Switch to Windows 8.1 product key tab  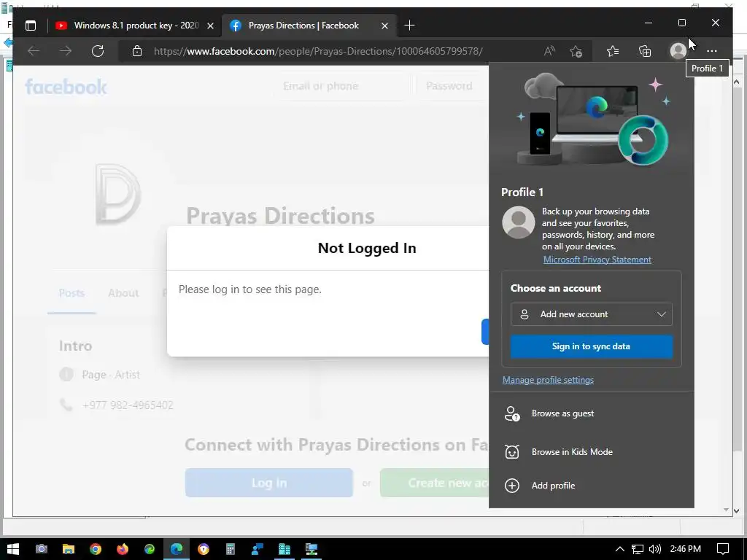[x=135, y=26]
